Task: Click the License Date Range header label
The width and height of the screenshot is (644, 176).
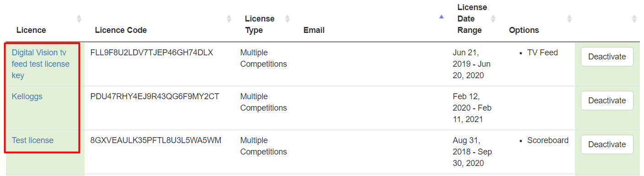Action: pyautogui.click(x=472, y=19)
